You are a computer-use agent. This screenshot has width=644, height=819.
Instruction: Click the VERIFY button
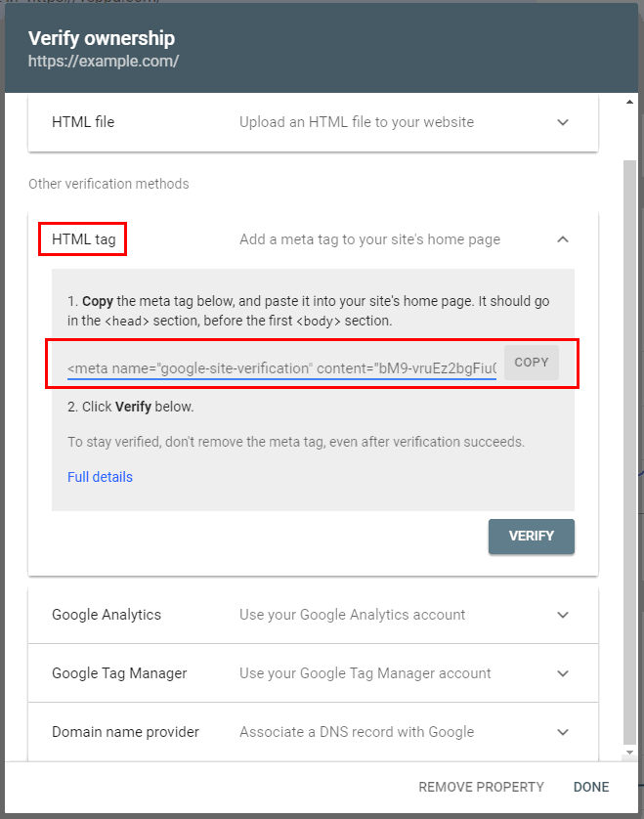[532, 536]
